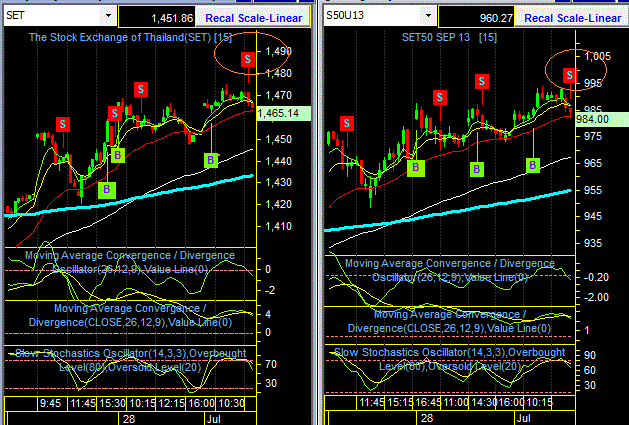Screen dimensions: 629x425
Task: Click the 90 stochastic axis label in S50U13 chart
Action: pos(590,355)
